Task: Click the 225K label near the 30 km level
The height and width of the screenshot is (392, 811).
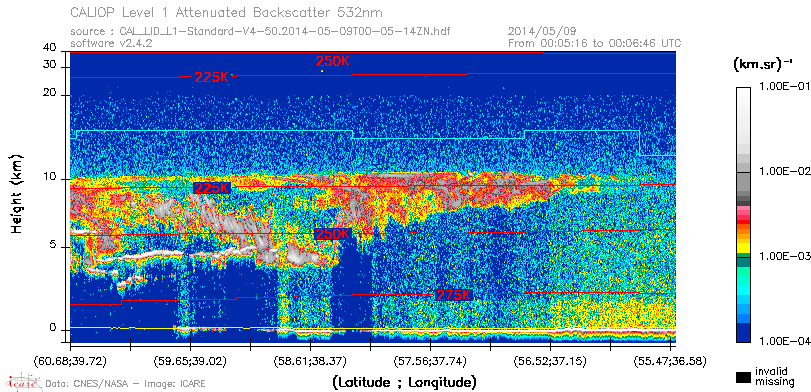Action: pos(212,77)
